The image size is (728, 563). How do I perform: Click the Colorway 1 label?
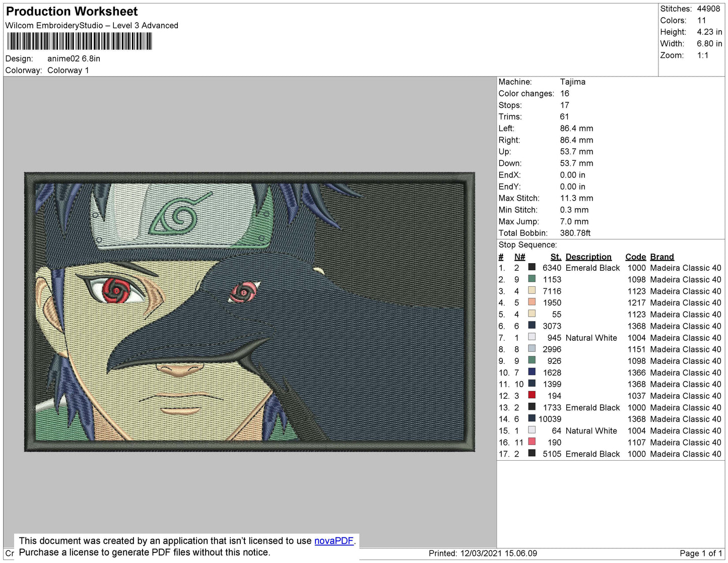pyautogui.click(x=68, y=70)
